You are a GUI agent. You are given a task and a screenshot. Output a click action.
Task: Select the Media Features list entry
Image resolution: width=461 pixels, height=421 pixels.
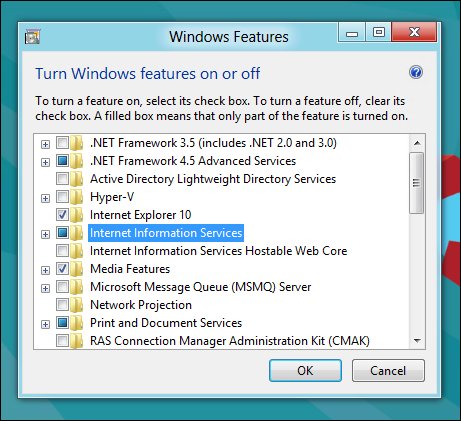tap(130, 269)
